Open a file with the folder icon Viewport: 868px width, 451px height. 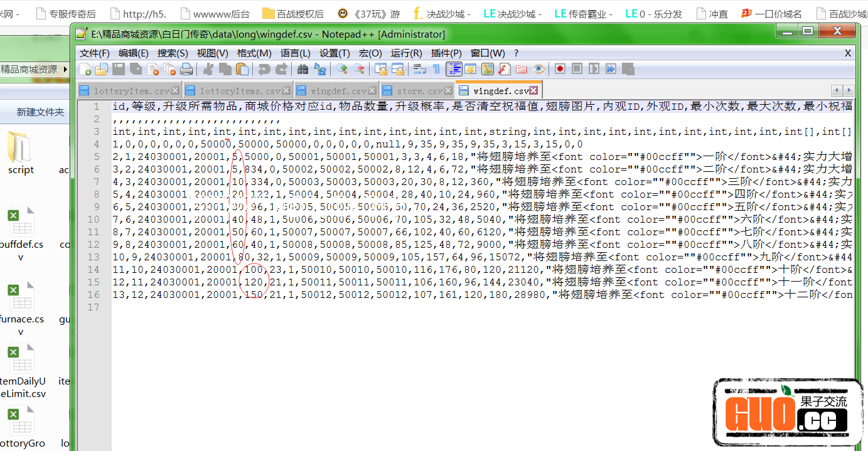click(101, 69)
